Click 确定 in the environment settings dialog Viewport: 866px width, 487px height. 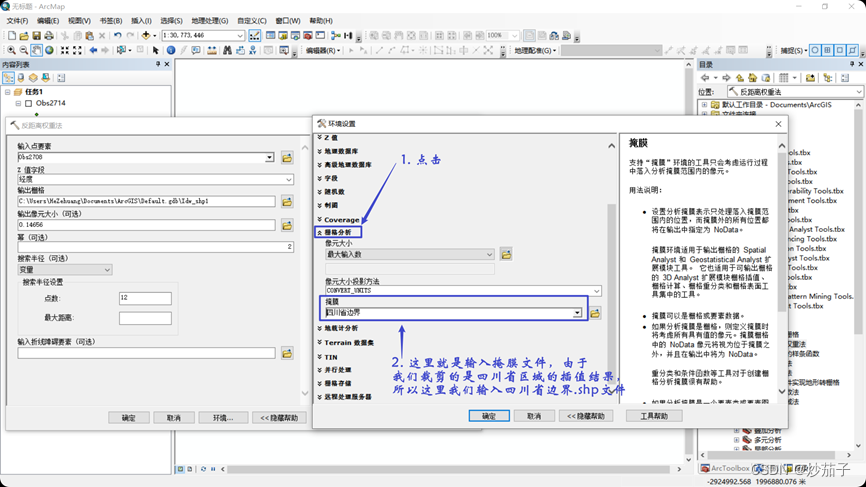coord(488,416)
